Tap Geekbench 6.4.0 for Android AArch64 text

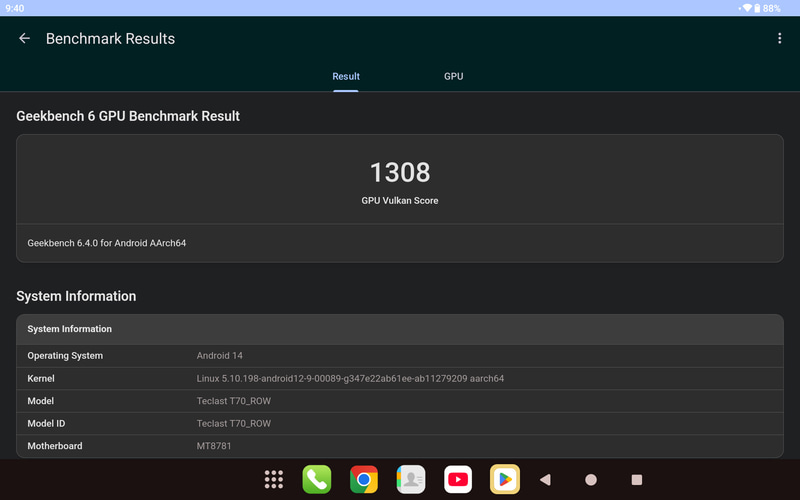point(107,243)
